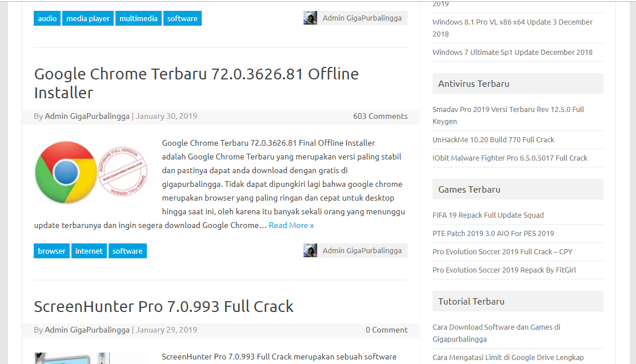Viewport: 636px width, 364px height.
Task: Open Pro Evolution Soccer 2019 Full Crack – CPY
Action: tap(502, 251)
